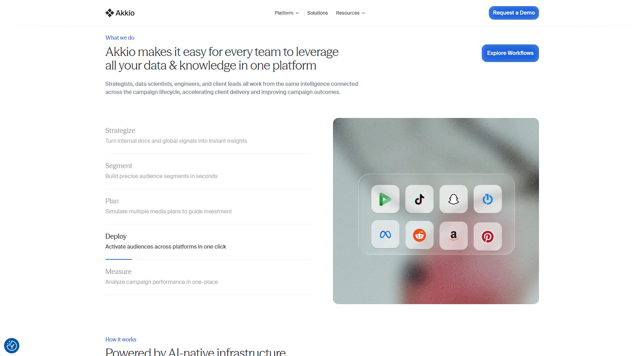This screenshot has height=356, width=644.
Task: Click the Snapchat ghost icon
Action: 454,199
